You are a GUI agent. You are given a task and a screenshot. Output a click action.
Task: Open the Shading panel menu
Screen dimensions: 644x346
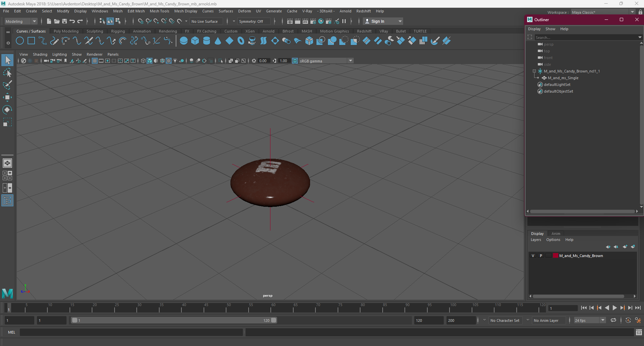coord(40,54)
